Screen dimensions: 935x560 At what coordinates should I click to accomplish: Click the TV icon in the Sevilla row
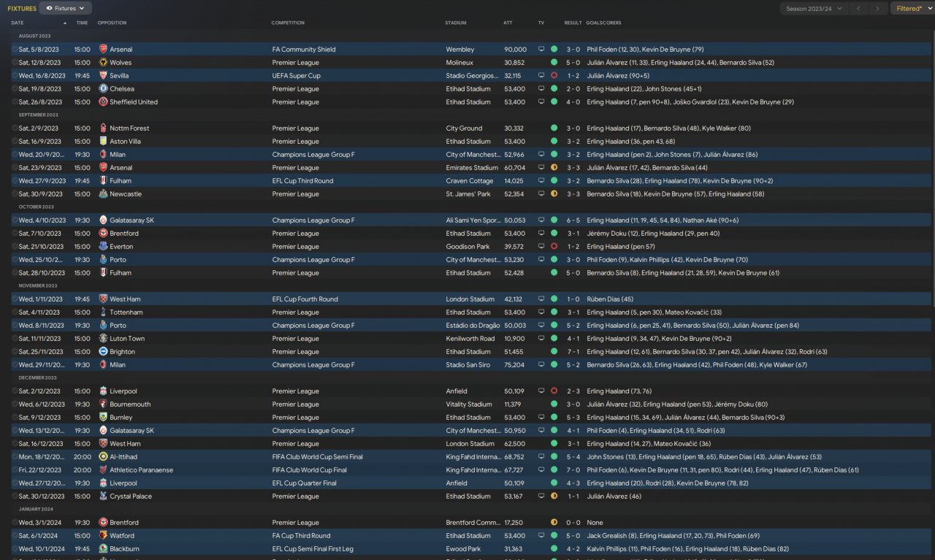click(x=541, y=76)
